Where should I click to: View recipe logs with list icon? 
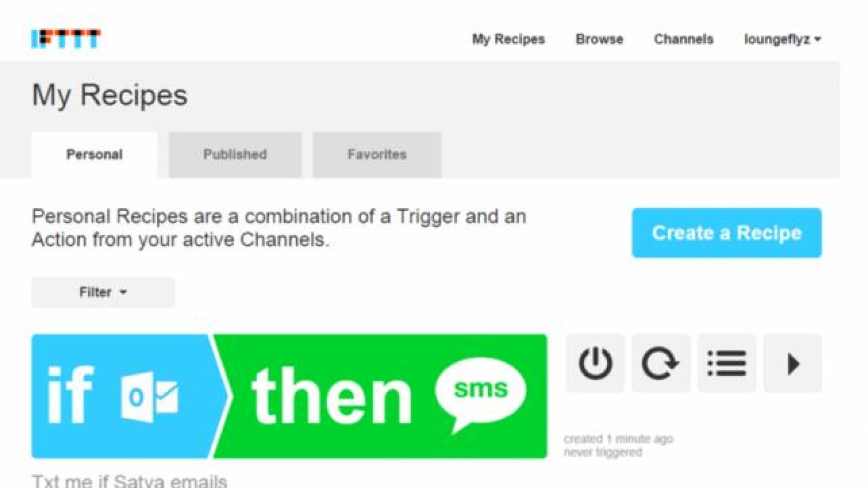click(x=726, y=363)
